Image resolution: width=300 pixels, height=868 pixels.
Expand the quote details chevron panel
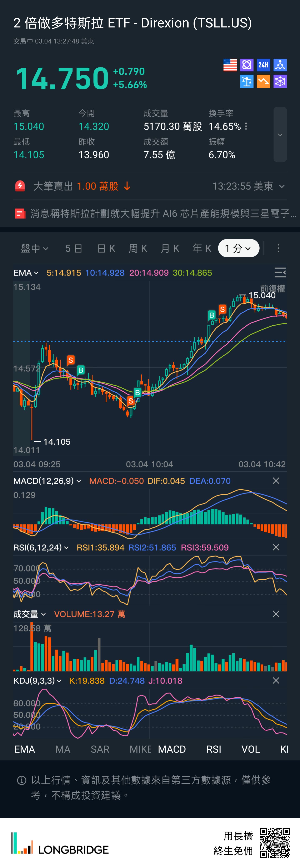coord(280,135)
